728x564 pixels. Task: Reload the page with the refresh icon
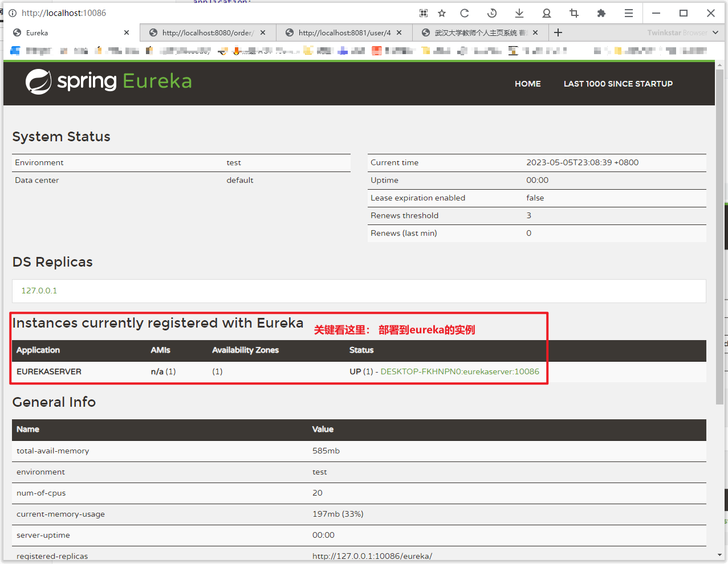click(465, 13)
